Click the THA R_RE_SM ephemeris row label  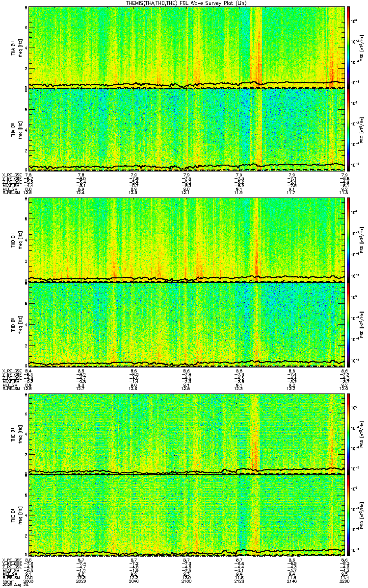pyautogui.click(x=11, y=193)
